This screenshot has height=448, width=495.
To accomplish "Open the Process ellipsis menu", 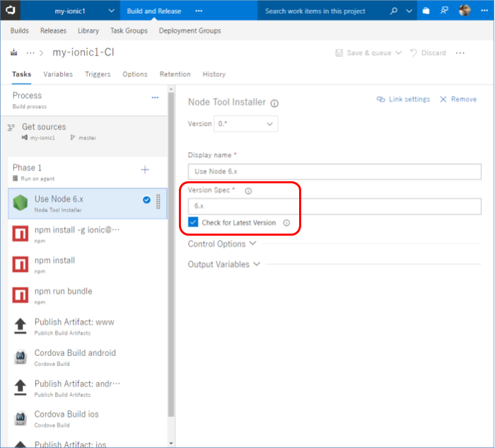I will click(x=155, y=98).
